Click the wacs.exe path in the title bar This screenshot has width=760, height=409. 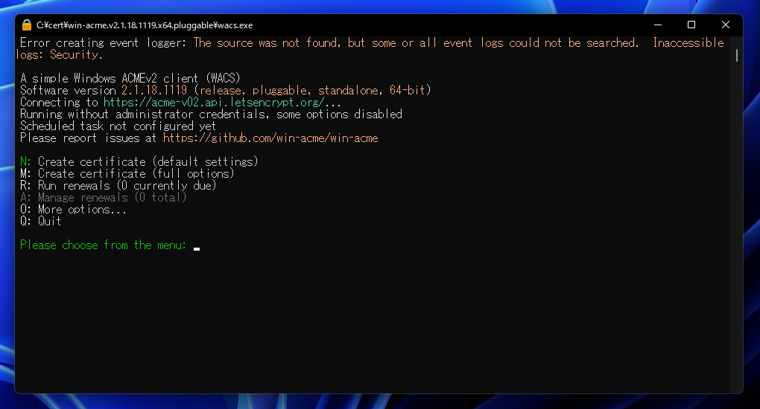click(x=144, y=24)
